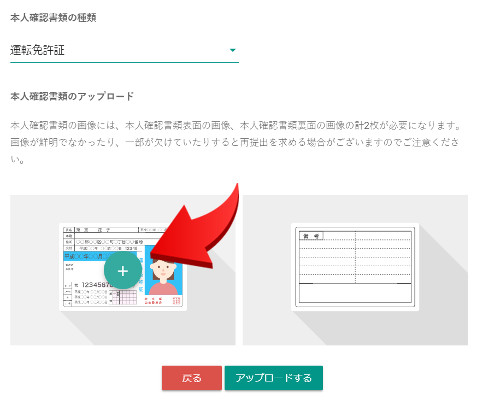Click the 本人確認書類の種類 label

click(53, 17)
